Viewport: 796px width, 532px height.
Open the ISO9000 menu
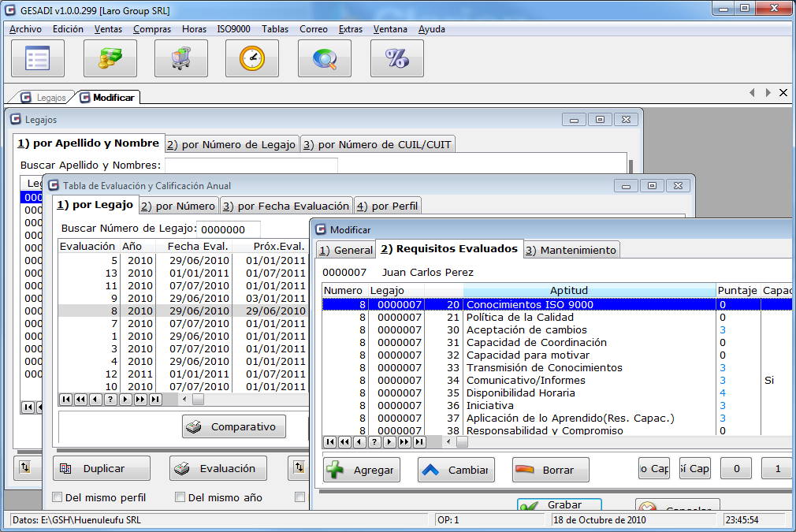235,29
